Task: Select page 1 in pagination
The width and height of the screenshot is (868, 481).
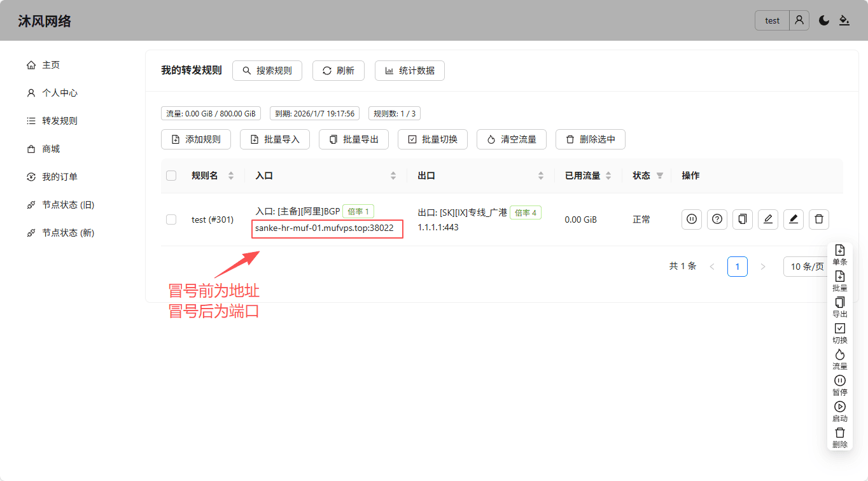Action: click(738, 267)
